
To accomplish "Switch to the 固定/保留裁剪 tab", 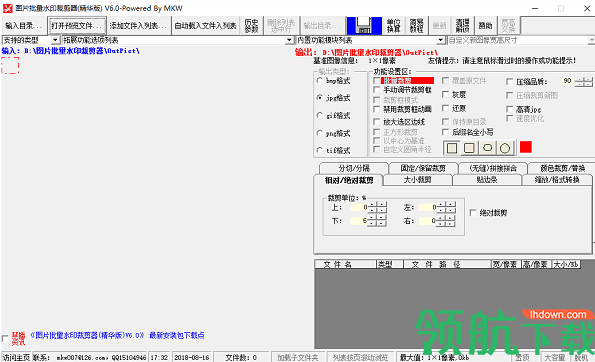I will (423, 168).
